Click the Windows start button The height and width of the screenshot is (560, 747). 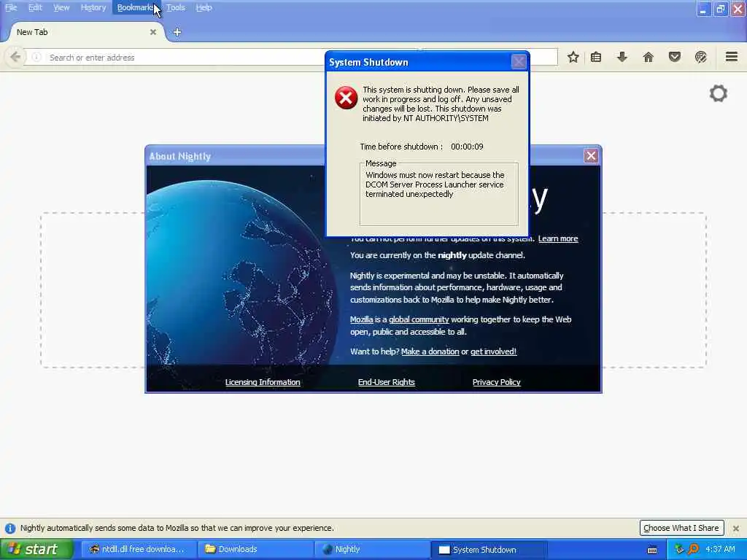[36, 550]
